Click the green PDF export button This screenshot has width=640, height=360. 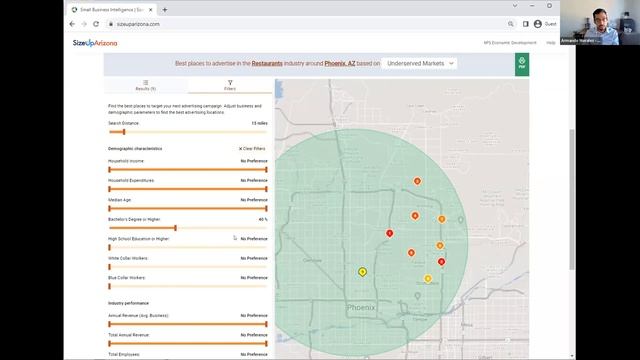522,64
